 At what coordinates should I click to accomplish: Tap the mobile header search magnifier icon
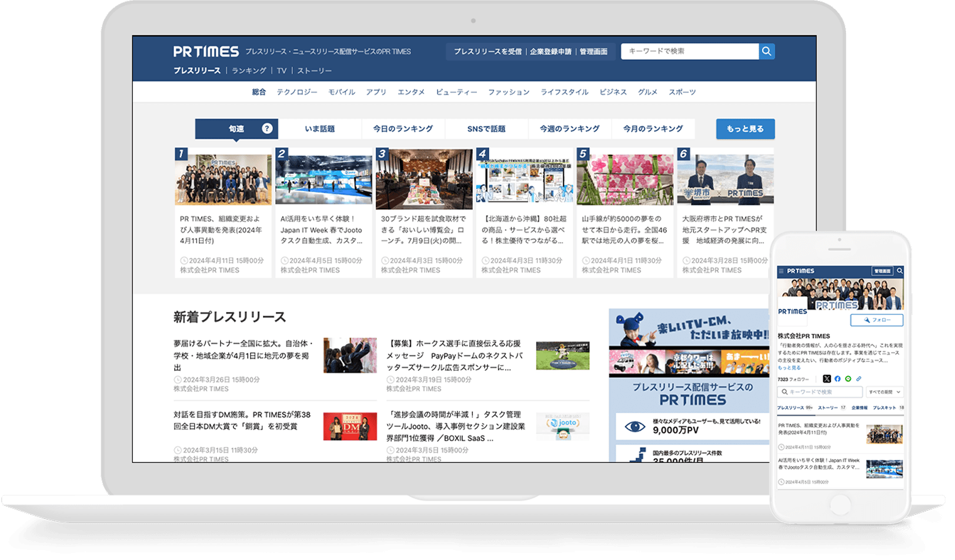coord(899,271)
